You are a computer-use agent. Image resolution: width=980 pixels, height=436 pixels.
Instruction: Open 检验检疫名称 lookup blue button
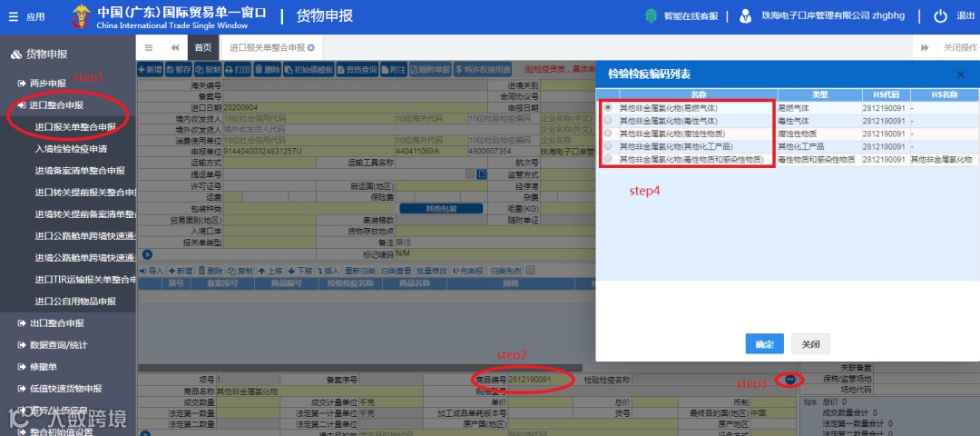(790, 380)
